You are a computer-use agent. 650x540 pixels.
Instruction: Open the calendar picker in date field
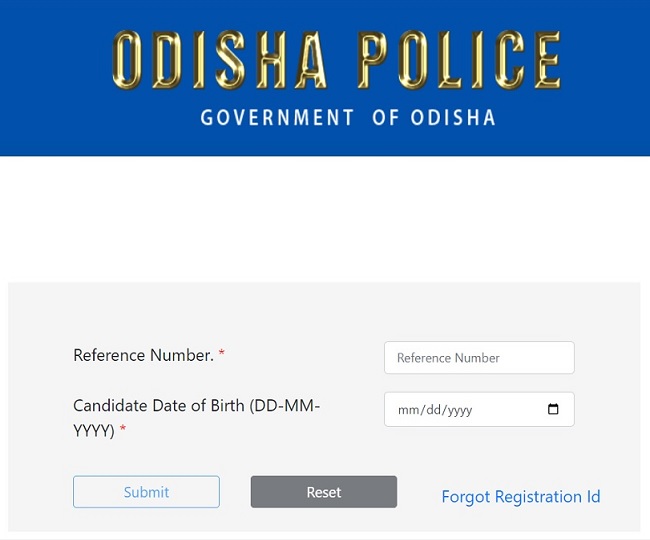[554, 410]
